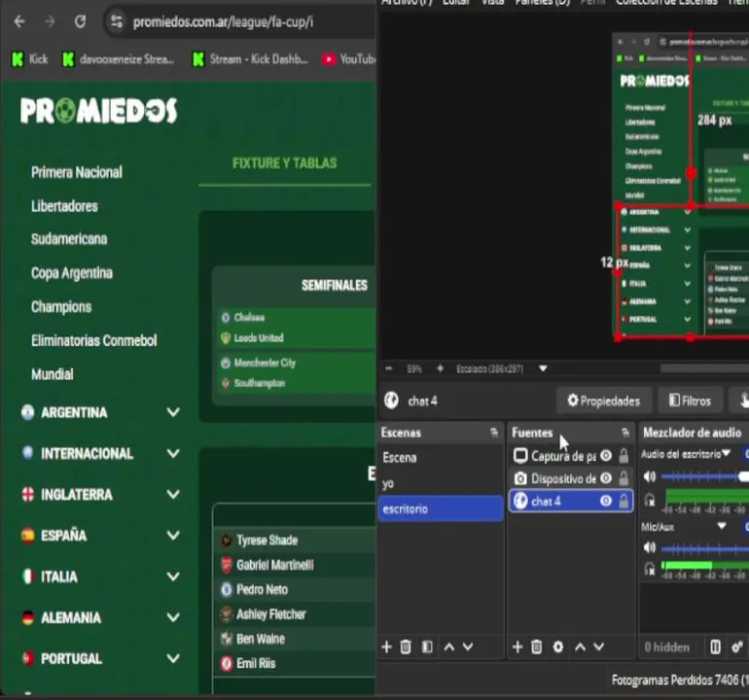Open Filtros for chat 4
The height and width of the screenshot is (700, 749).
point(690,401)
